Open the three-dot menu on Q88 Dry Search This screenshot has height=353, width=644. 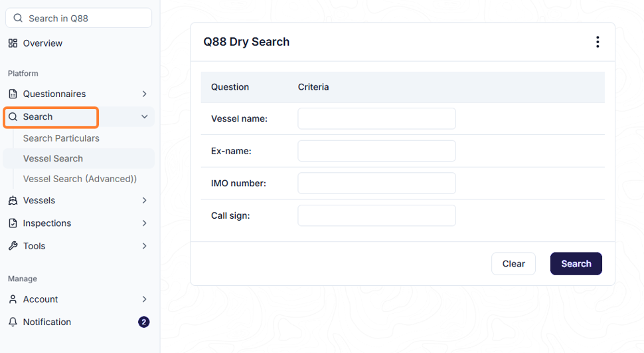click(x=598, y=42)
